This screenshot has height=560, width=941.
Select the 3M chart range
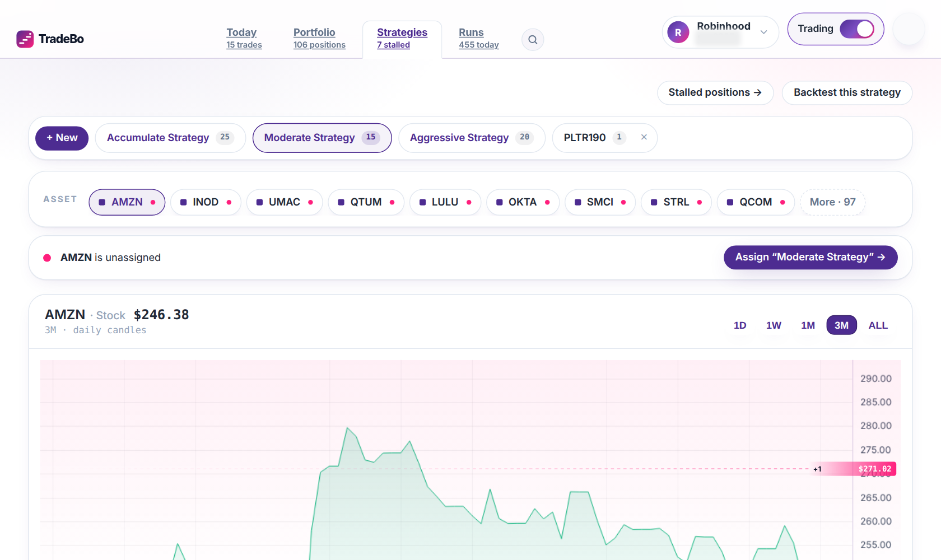click(841, 325)
